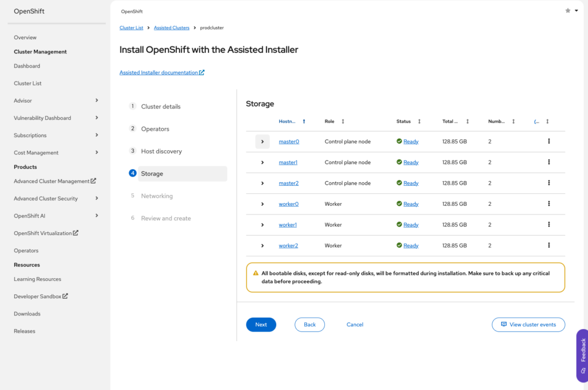The width and height of the screenshot is (588, 390).
Task: Open Cluster List in sidebar navigation
Action: click(28, 83)
